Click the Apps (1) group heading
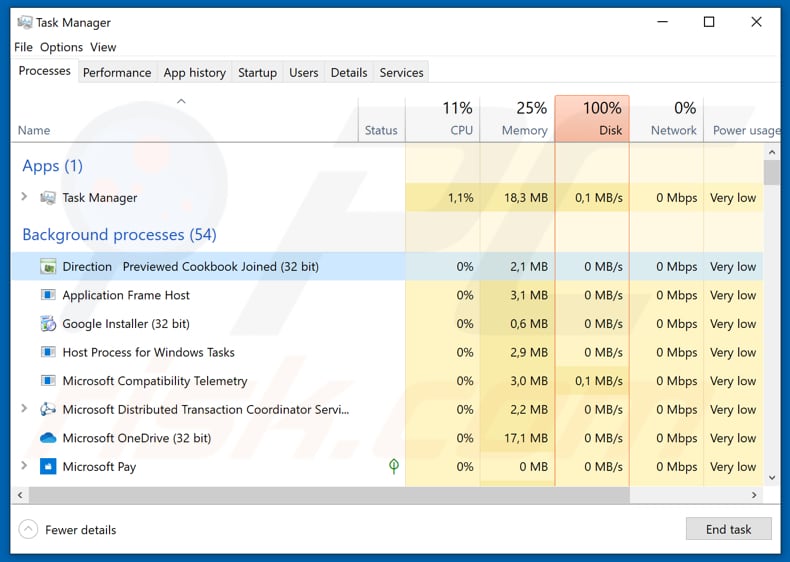This screenshot has height=562, width=790. [x=52, y=166]
